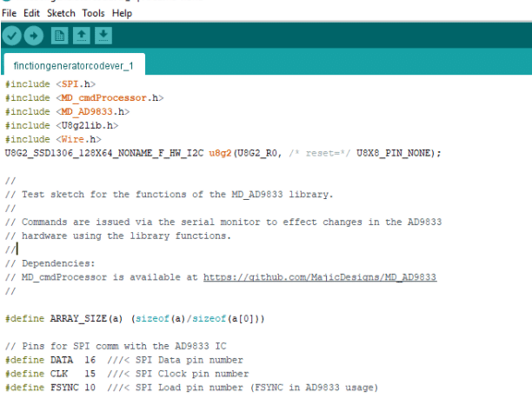The width and height of the screenshot is (532, 412).
Task: Click the Save sketch down-arrow icon
Action: (103, 36)
